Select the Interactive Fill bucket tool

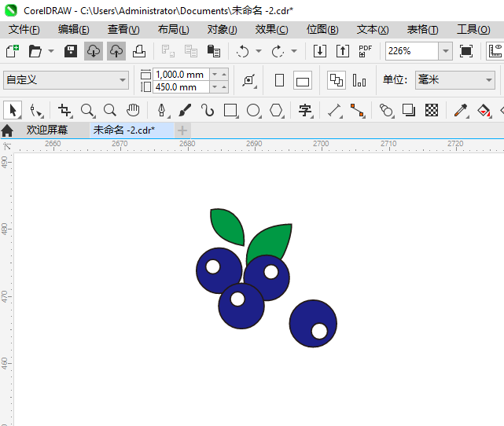tap(484, 111)
